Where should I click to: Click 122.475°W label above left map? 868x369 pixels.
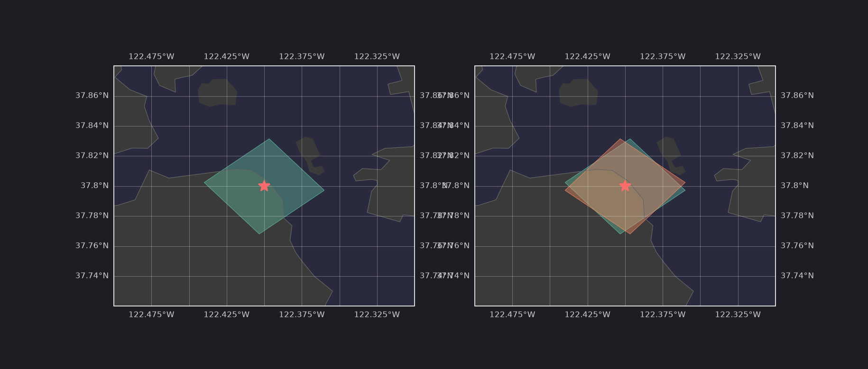(151, 57)
